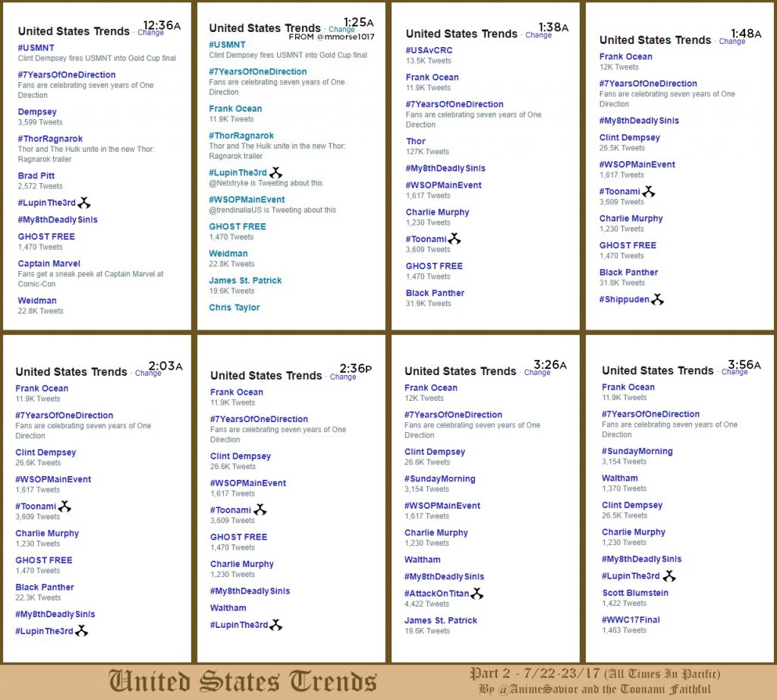
Task: Open the #Shippuden trend
Action: [x=624, y=299]
